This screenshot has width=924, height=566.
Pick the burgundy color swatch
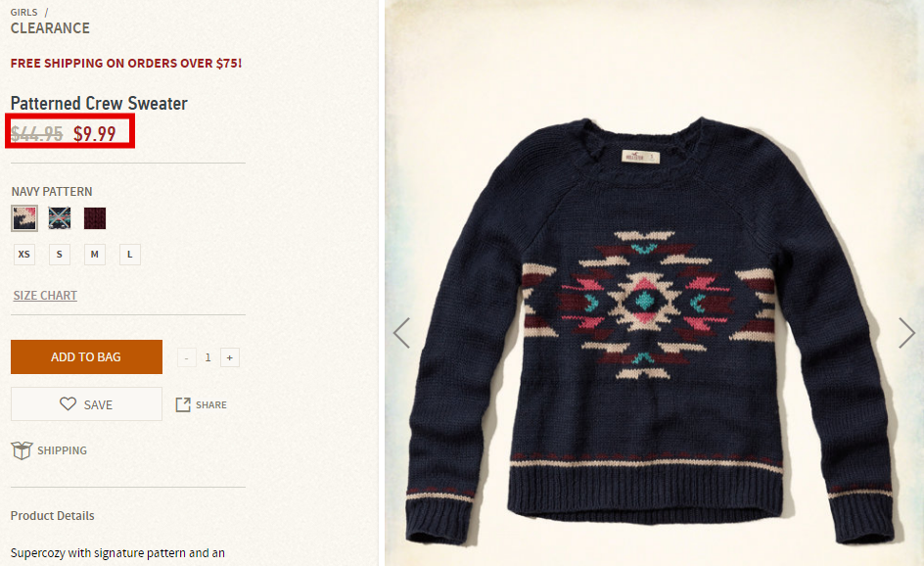coord(95,218)
